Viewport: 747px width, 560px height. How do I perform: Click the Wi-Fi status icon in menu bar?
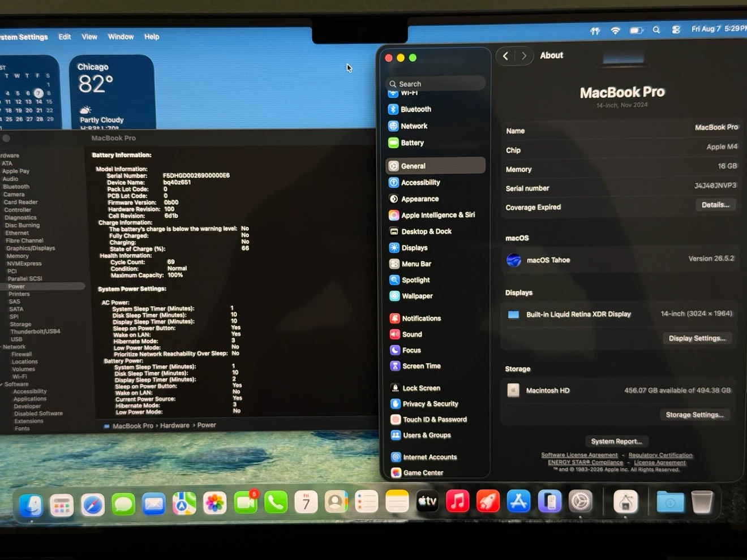point(615,31)
